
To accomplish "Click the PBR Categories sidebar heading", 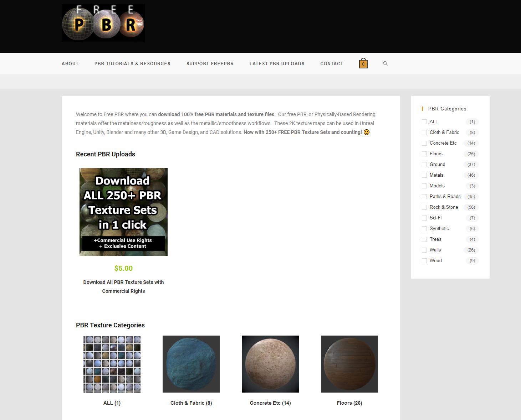I will (447, 109).
